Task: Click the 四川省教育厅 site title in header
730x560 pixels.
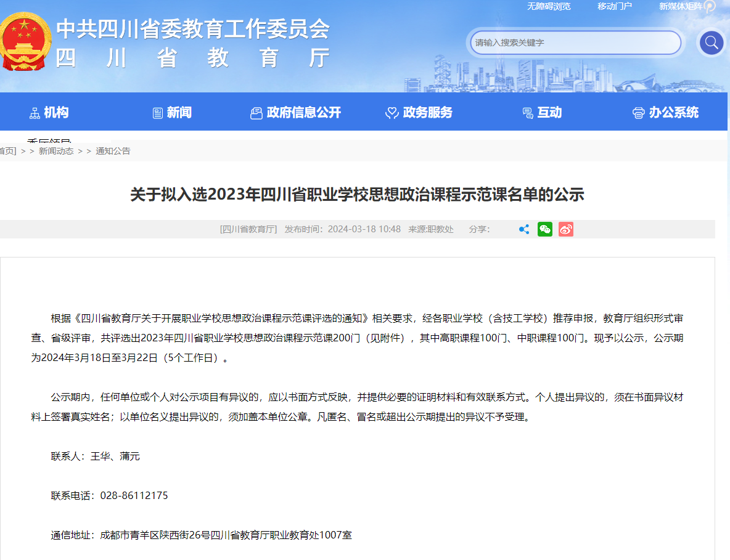Action: [192, 58]
